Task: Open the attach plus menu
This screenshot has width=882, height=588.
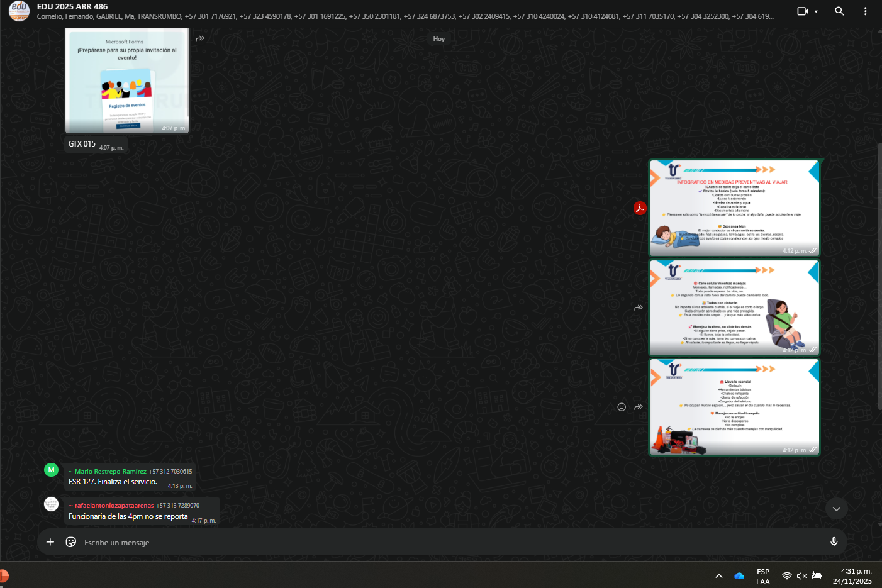Action: 50,542
